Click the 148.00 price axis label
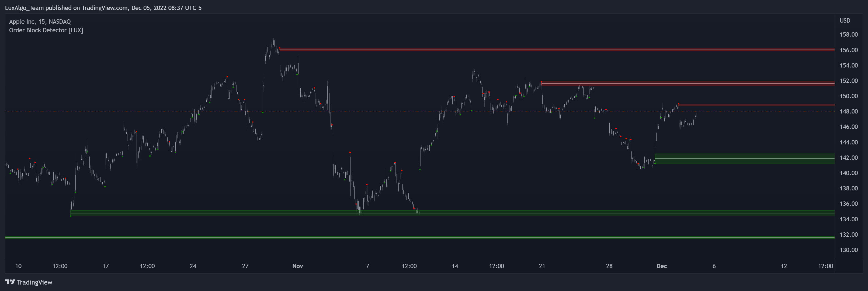 tap(848, 111)
